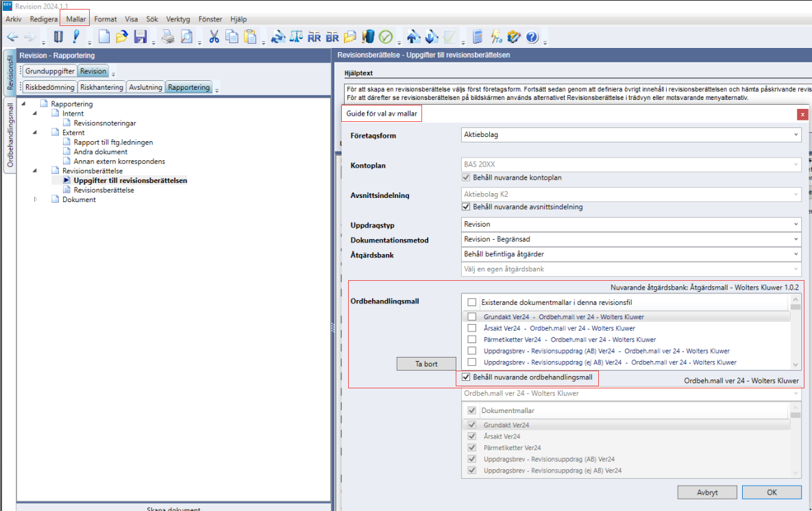Print using the printer icon
The width and height of the screenshot is (812, 511).
click(x=168, y=37)
